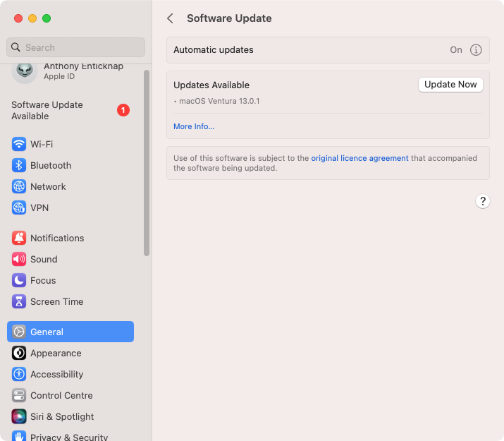Click the red close window button
Viewport: 504px width, 441px height.
click(18, 18)
